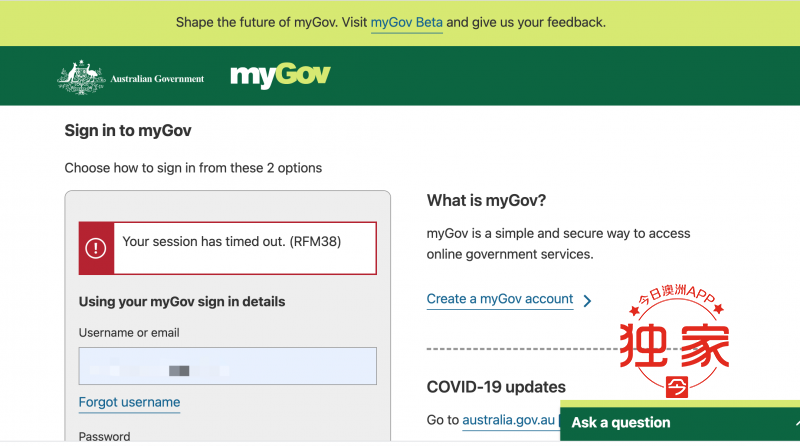Click the red exclamation error icon
The image size is (800, 446).
[95, 249]
